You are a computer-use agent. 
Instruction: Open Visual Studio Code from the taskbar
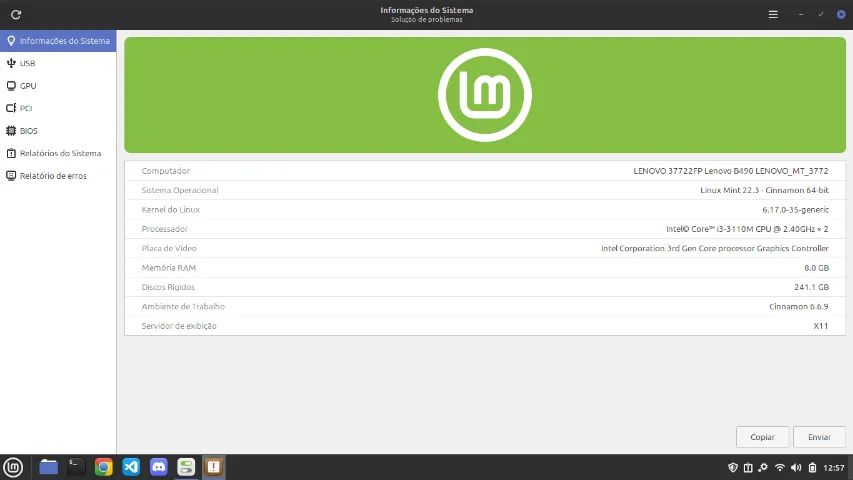click(131, 467)
